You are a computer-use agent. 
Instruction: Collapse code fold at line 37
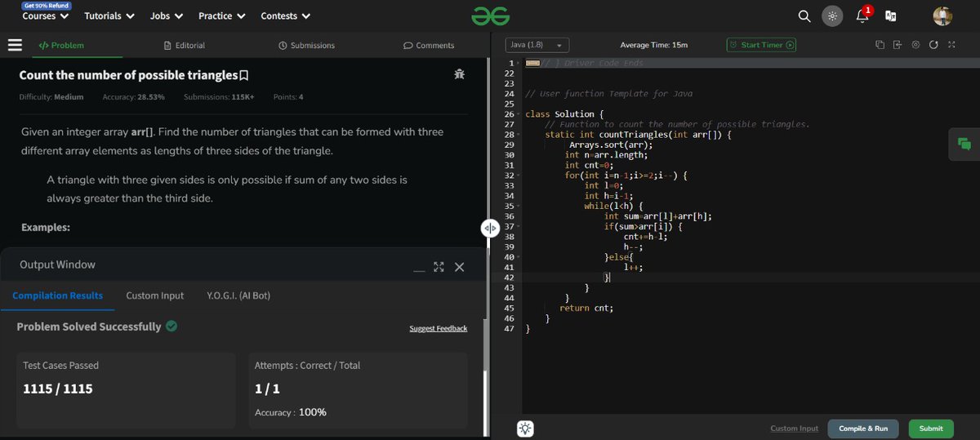pyautogui.click(x=519, y=227)
